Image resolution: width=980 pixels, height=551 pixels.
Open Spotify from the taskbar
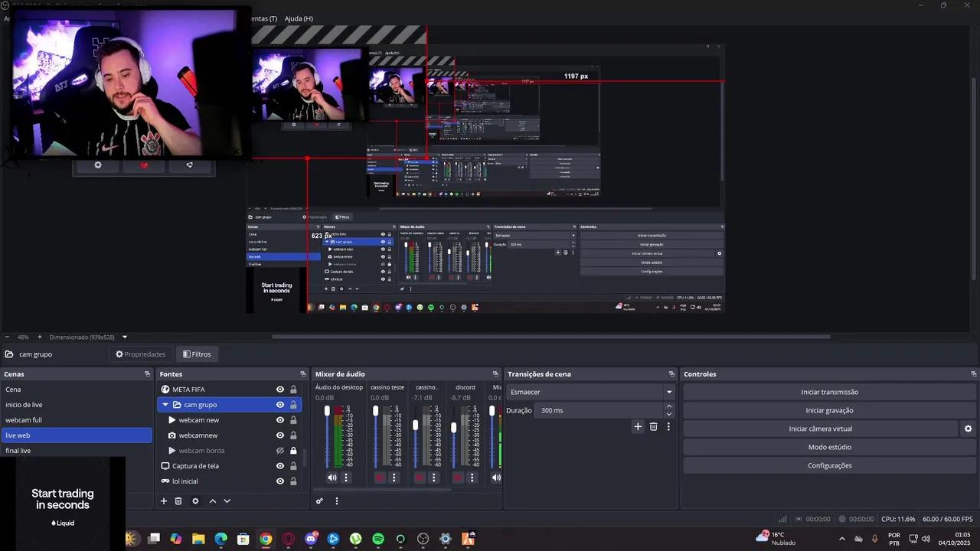(378, 539)
